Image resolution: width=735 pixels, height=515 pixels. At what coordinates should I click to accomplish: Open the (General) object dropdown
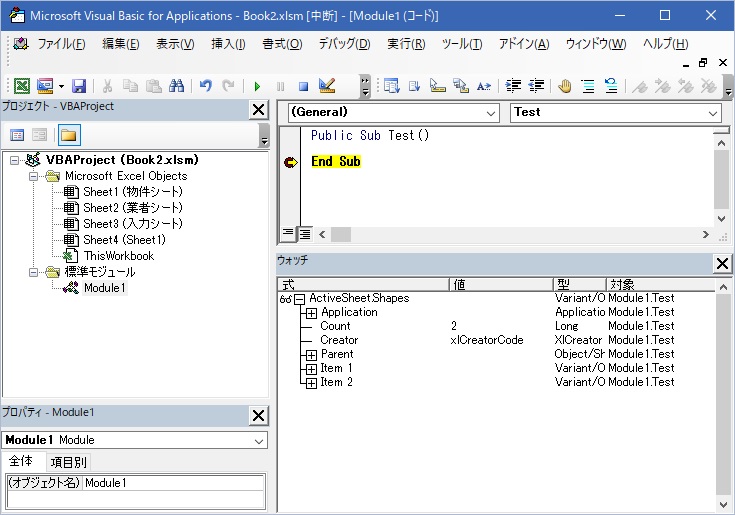(491, 113)
